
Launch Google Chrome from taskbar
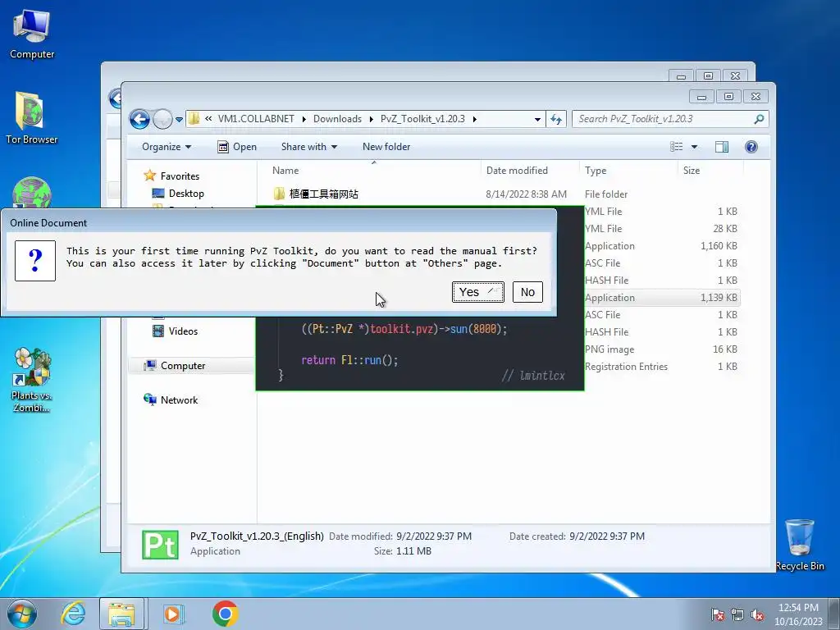click(x=225, y=614)
